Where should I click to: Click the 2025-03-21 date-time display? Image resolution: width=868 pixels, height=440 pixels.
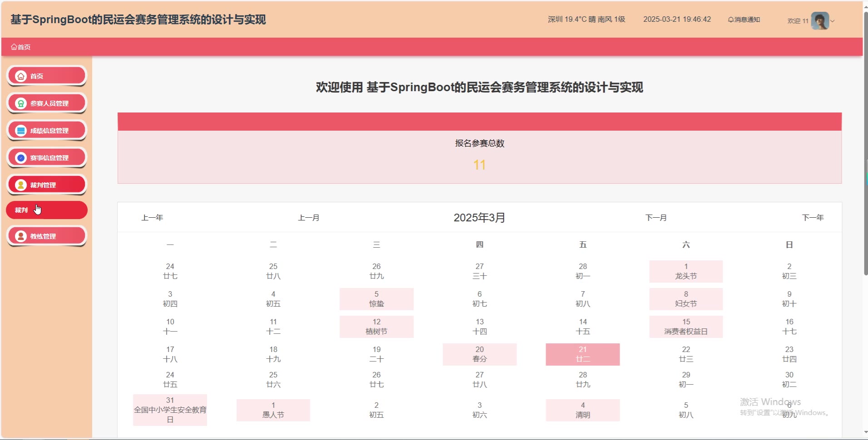pos(677,20)
